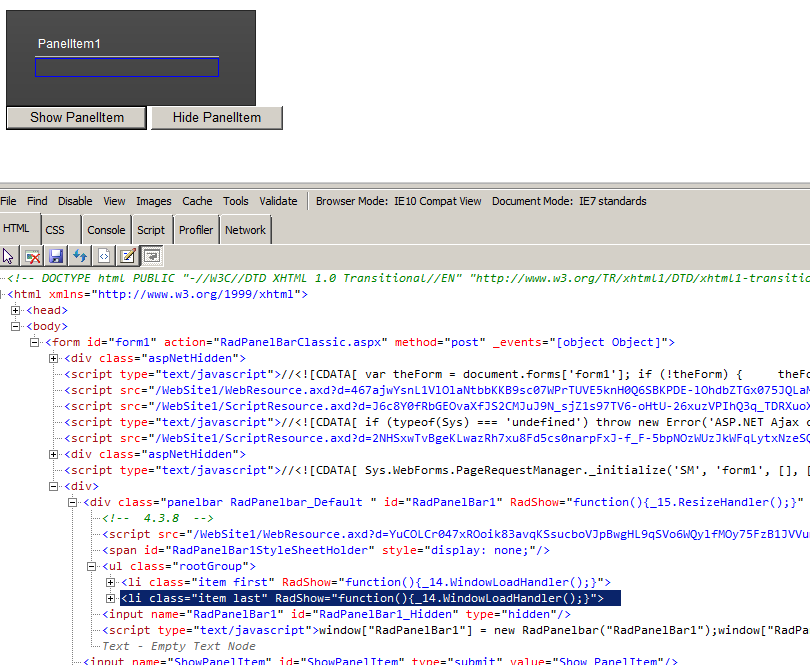The height and width of the screenshot is (665, 810).
Task: Select the head element row
Action: pyautogui.click(x=47, y=311)
